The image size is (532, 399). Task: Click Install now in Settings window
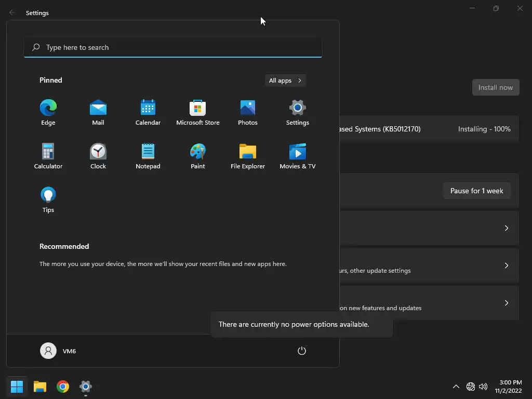click(495, 87)
